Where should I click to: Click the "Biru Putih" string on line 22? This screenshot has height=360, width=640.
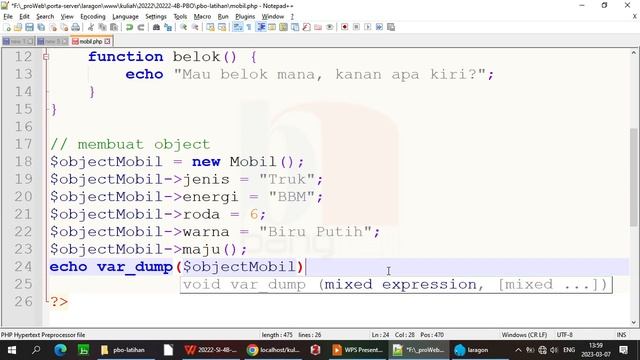(316, 232)
